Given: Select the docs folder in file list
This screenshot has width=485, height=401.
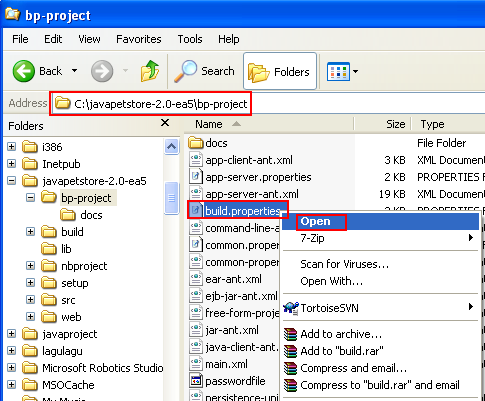Looking at the screenshot, I should click(216, 143).
